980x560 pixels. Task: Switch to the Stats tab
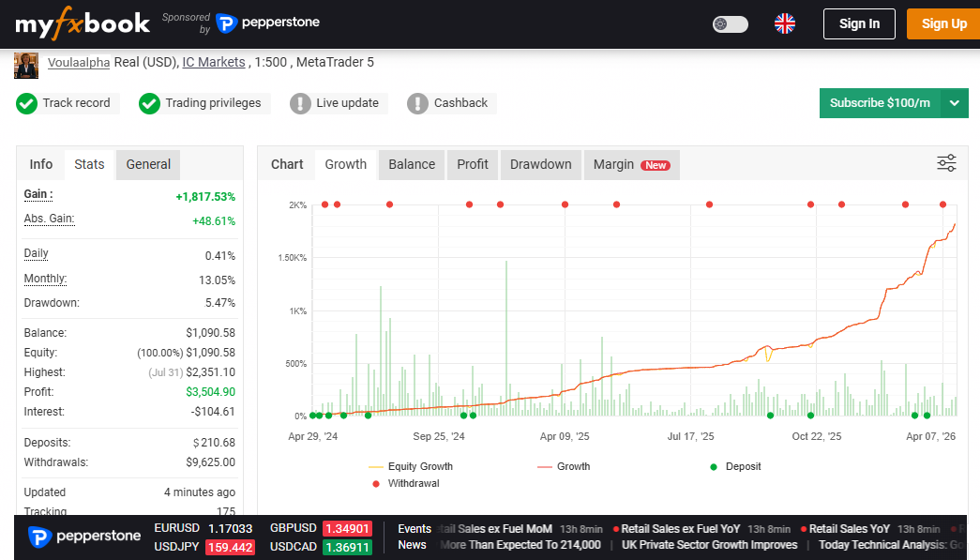coord(89,164)
